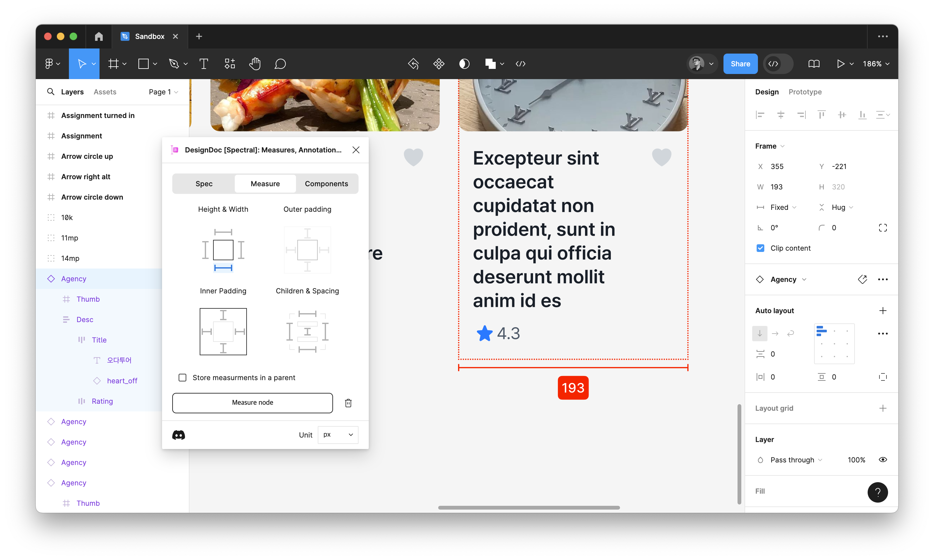The width and height of the screenshot is (934, 560).
Task: Check Store measurments in a parent
Action: (x=183, y=378)
